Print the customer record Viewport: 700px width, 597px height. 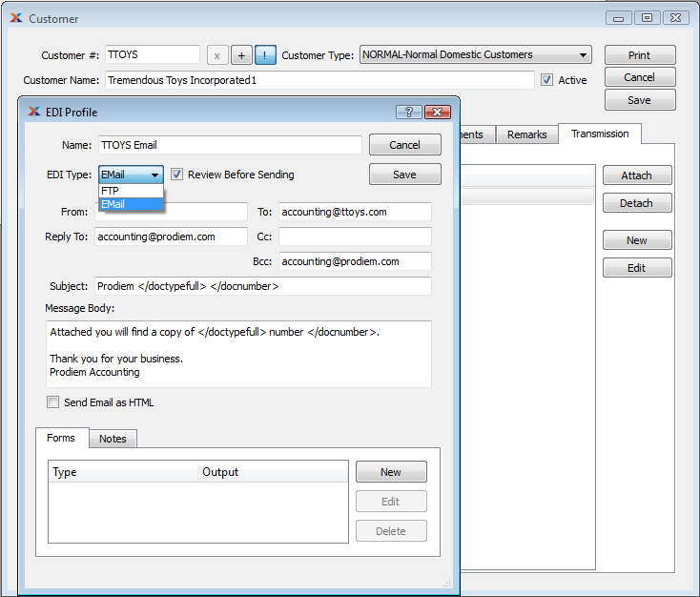tap(639, 55)
